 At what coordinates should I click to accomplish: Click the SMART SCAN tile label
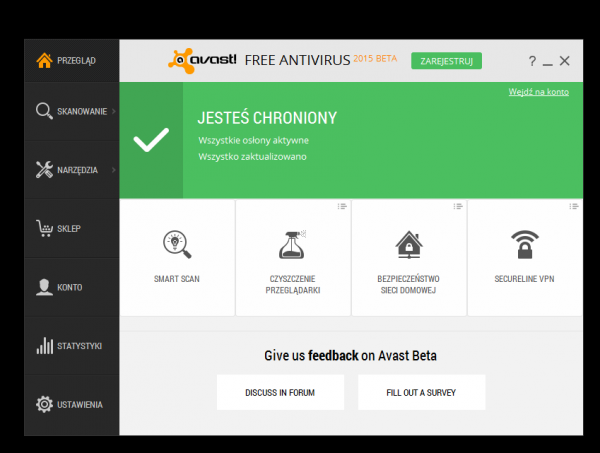[177, 279]
